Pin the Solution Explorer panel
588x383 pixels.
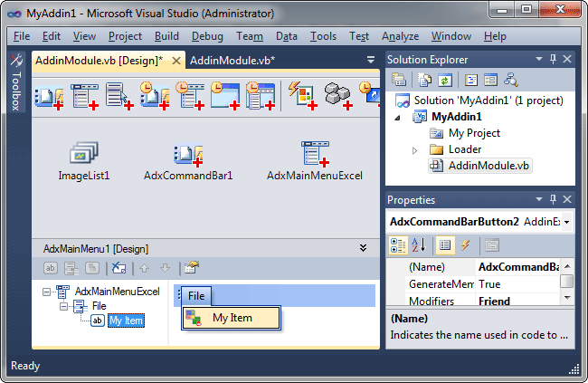pyautogui.click(x=553, y=60)
